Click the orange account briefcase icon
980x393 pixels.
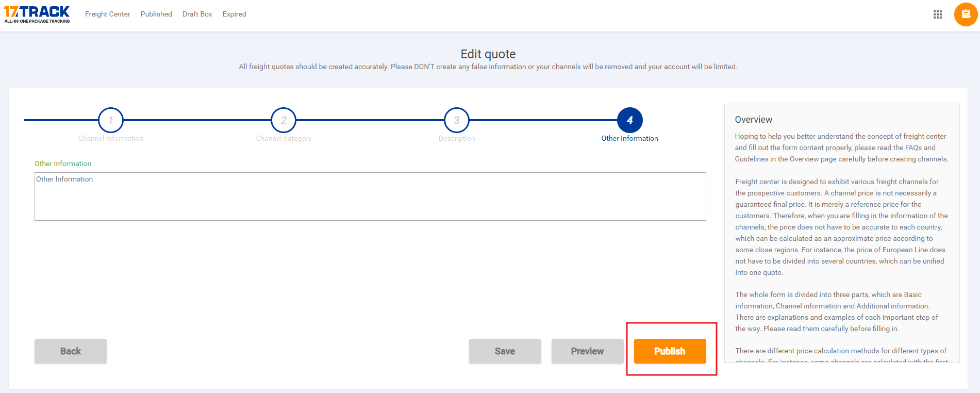pos(966,14)
